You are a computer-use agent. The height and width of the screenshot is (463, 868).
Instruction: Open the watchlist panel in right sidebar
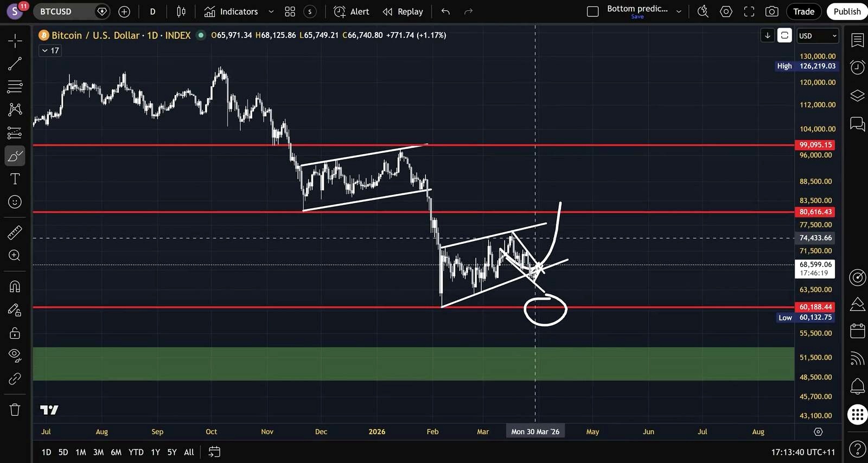point(857,40)
